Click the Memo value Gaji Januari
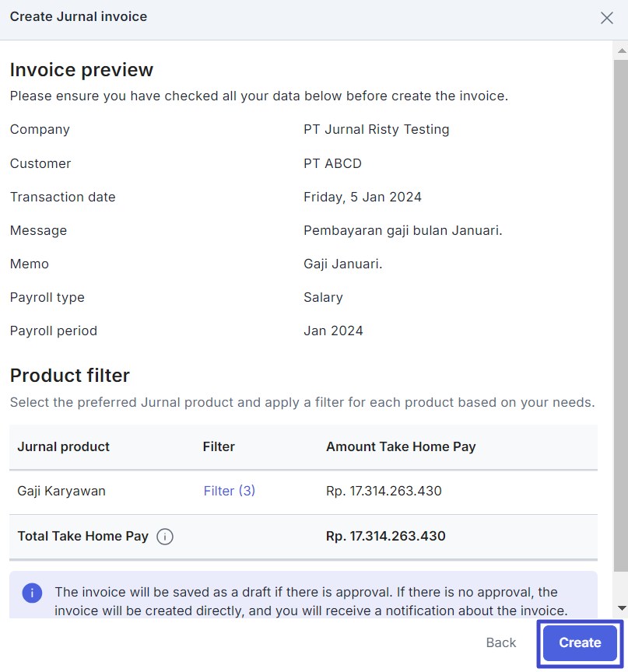The width and height of the screenshot is (628, 672). tap(342, 264)
